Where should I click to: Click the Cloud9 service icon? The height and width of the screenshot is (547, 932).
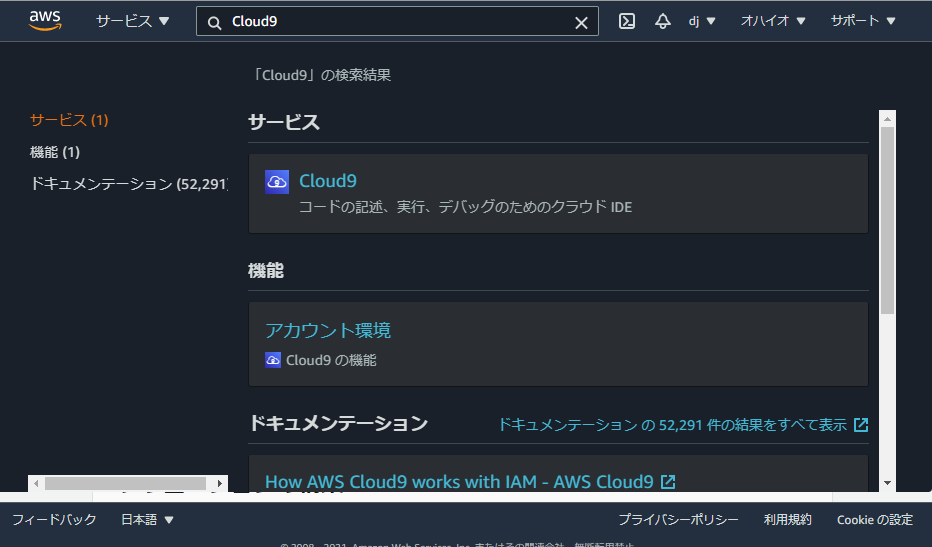click(277, 182)
